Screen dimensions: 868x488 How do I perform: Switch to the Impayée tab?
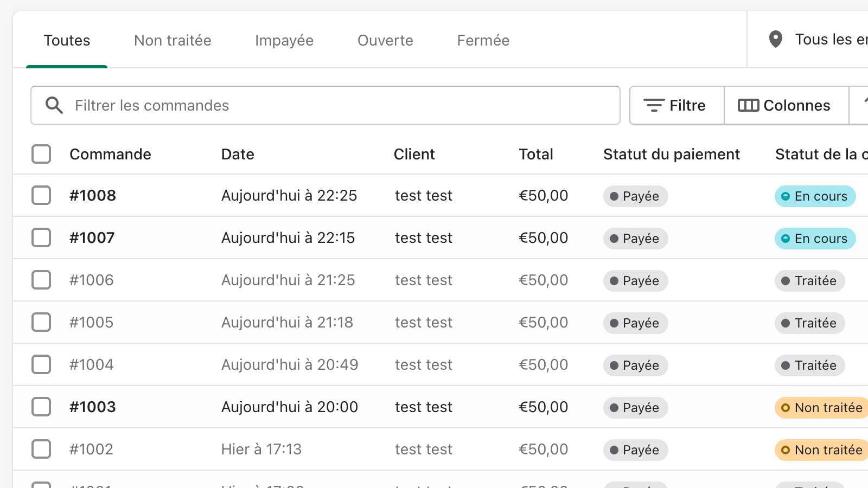click(x=284, y=40)
